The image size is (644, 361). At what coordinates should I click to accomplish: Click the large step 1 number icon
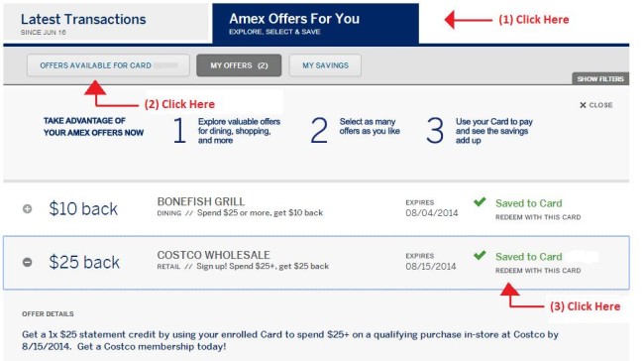coord(179,130)
